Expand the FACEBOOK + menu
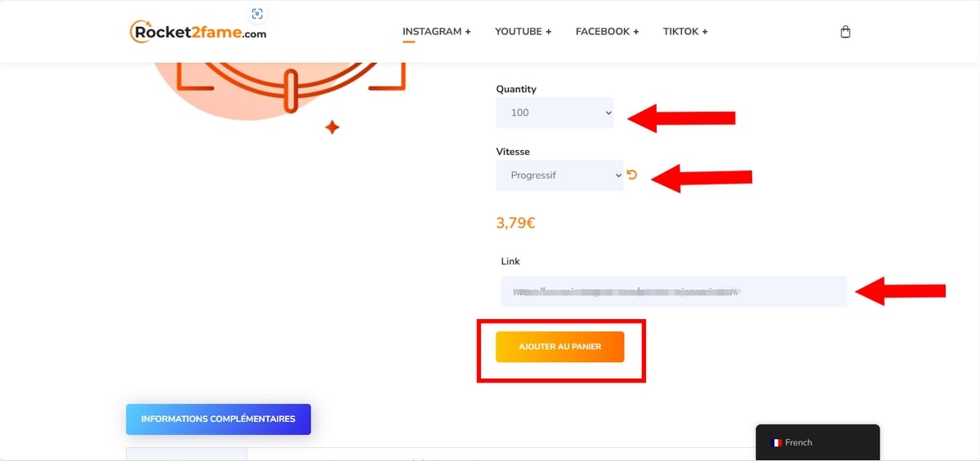The height and width of the screenshot is (461, 980). 608,32
